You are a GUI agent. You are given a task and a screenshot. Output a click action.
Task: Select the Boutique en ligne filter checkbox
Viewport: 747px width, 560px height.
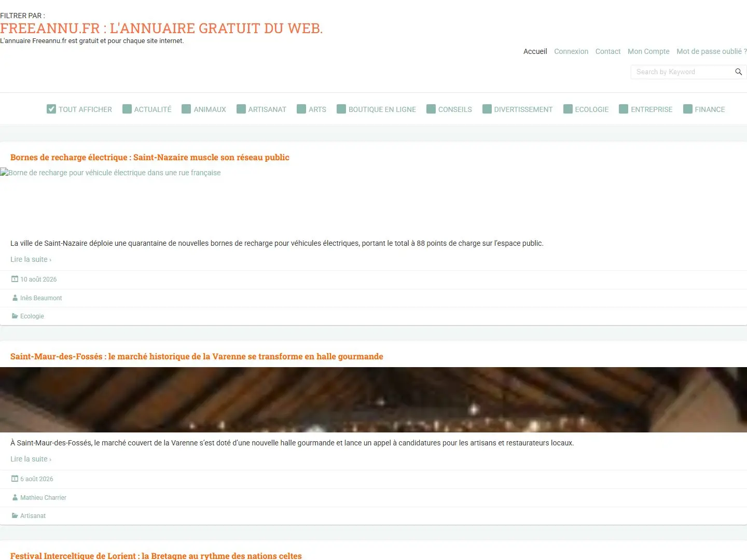[341, 109]
